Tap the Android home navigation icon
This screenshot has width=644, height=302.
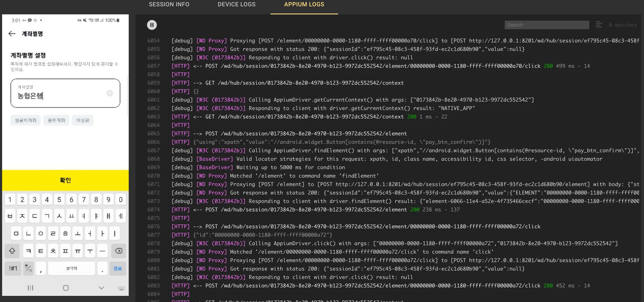click(66, 288)
